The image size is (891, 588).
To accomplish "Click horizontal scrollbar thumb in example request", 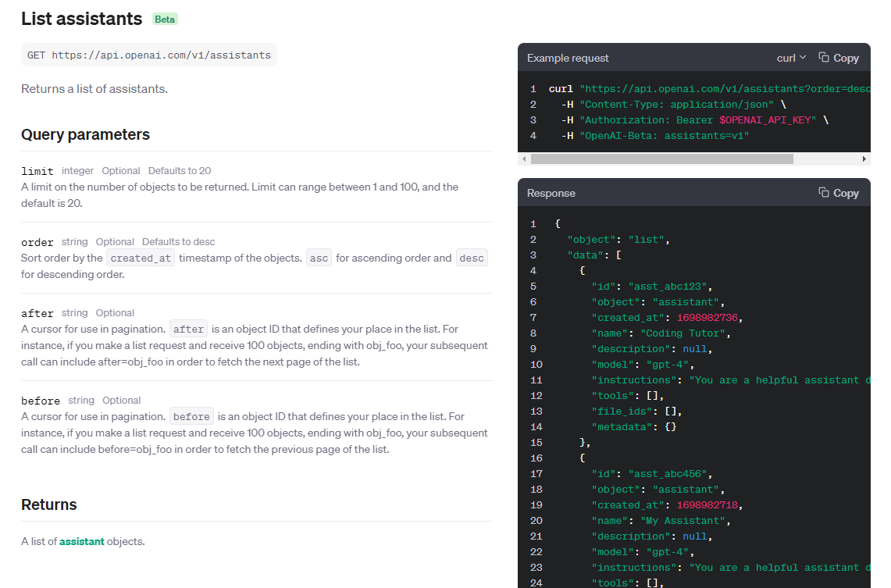I will pyautogui.click(x=662, y=159).
